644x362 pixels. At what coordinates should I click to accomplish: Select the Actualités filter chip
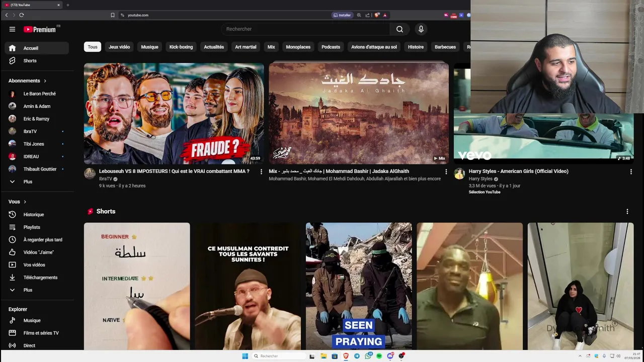pyautogui.click(x=214, y=47)
